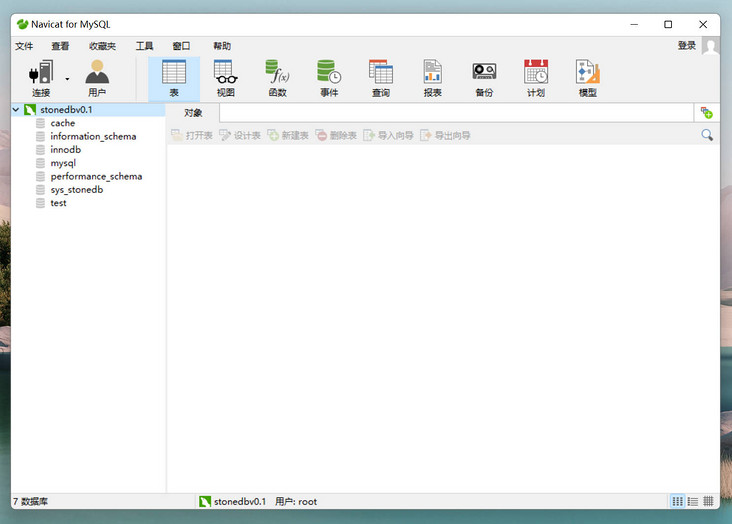Open the 帮助 (Help) menu
This screenshot has width=732, height=524.
(222, 46)
